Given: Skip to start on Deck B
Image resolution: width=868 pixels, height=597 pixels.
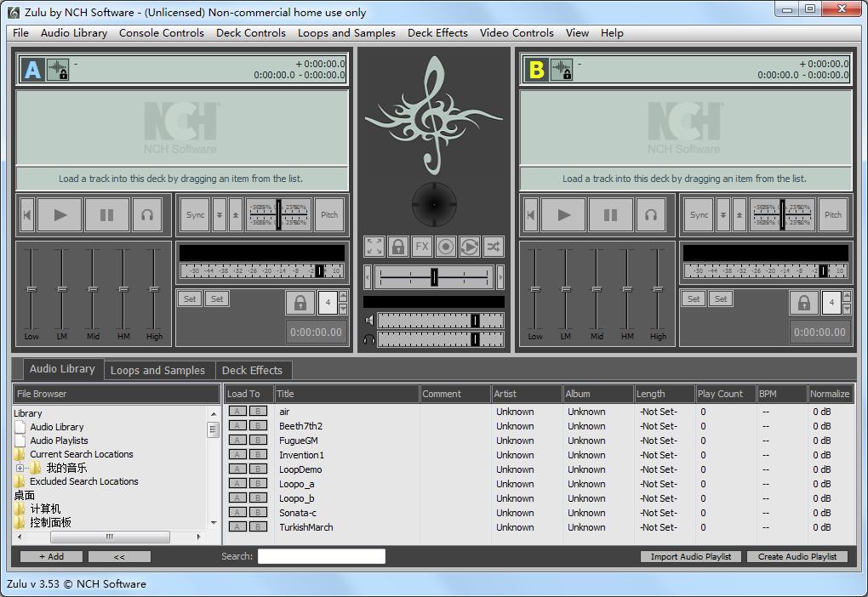Looking at the screenshot, I should coord(530,214).
